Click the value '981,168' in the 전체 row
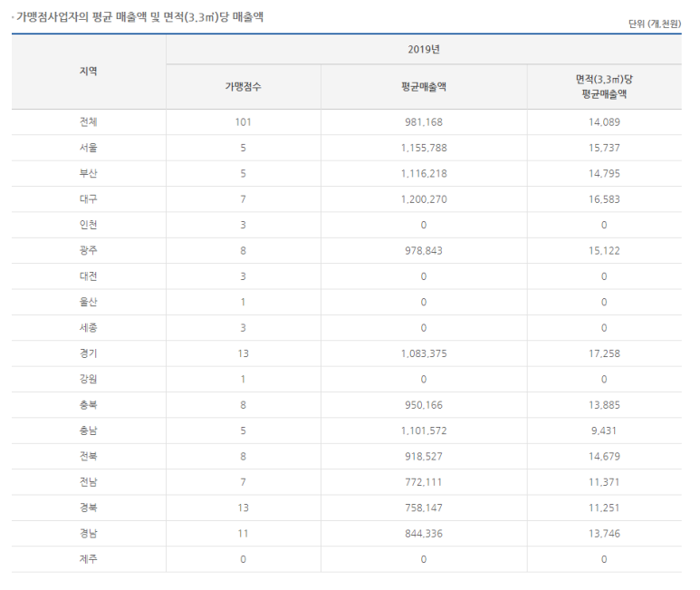The width and height of the screenshot is (700, 590). pyautogui.click(x=423, y=122)
